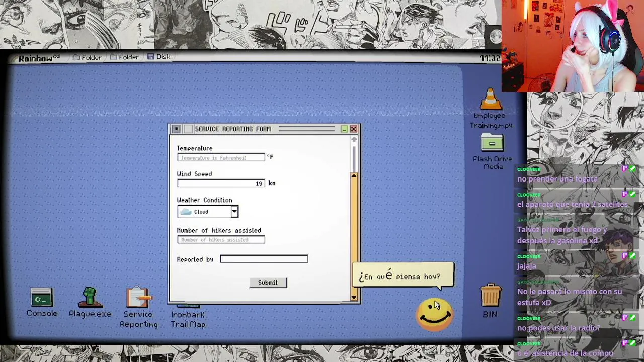Click the chat message 'no prender una fogata'
This screenshot has width=644, height=362.
(557, 179)
